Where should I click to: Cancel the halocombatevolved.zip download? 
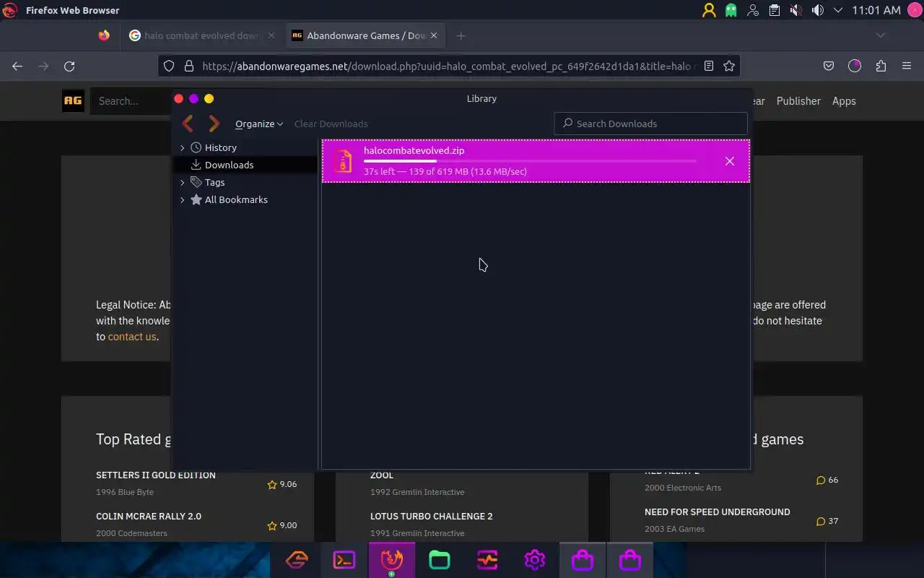730,161
